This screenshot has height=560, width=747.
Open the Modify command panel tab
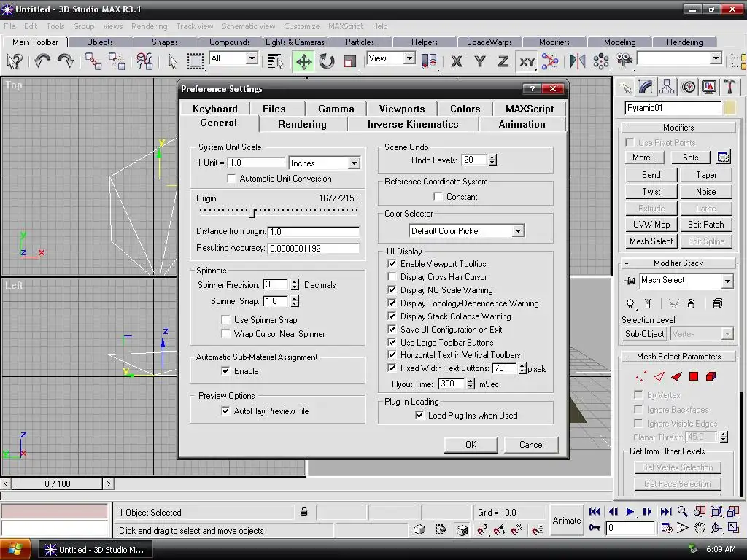[x=645, y=87]
